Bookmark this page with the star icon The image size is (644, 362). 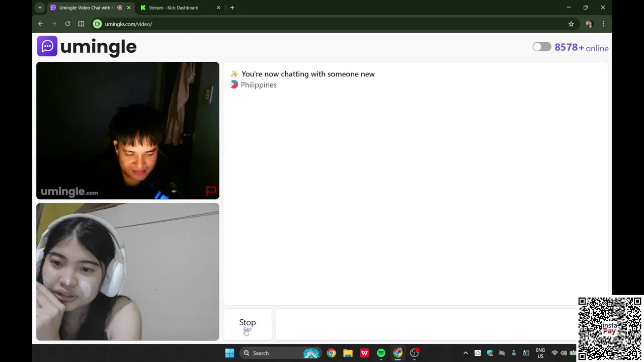pos(571,24)
